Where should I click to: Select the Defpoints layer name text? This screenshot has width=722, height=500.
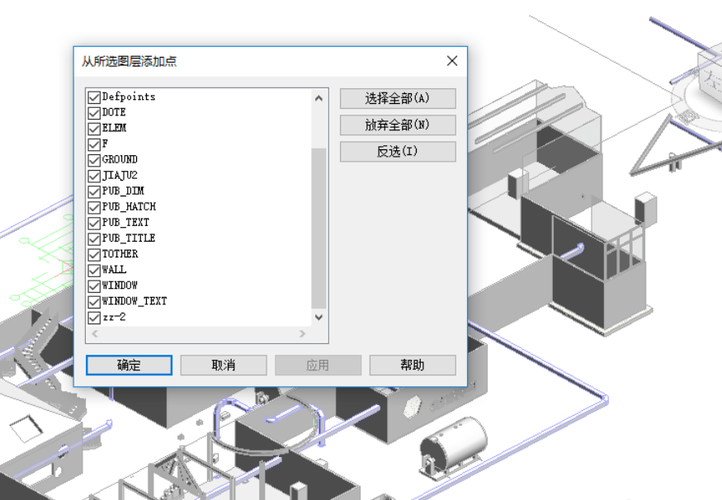[128, 97]
